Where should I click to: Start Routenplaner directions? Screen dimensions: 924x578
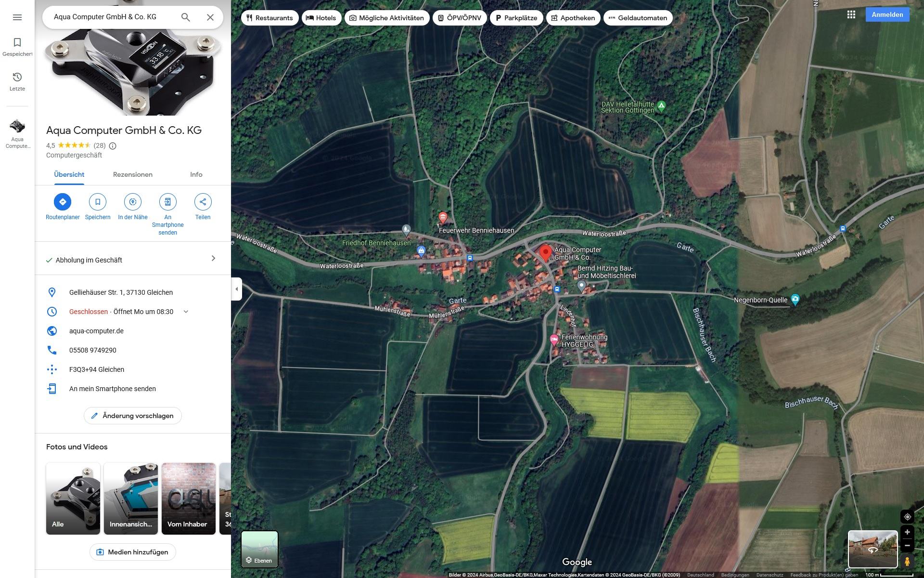coord(63,202)
